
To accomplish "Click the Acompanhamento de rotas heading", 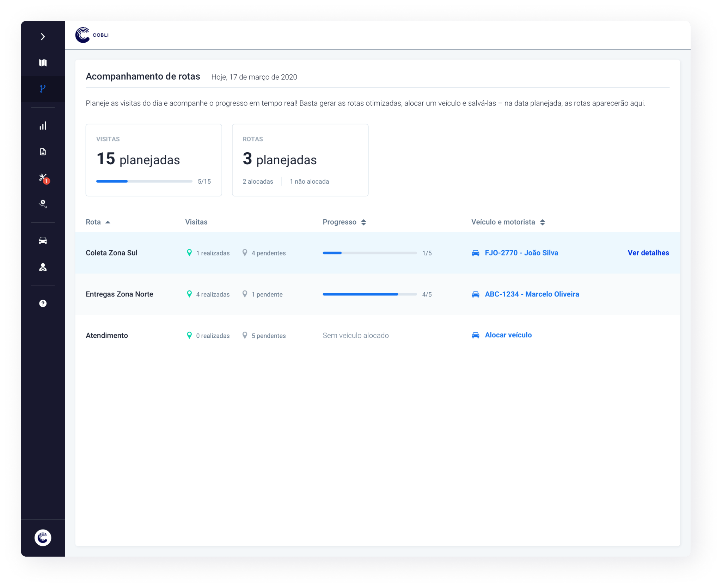I will click(143, 76).
